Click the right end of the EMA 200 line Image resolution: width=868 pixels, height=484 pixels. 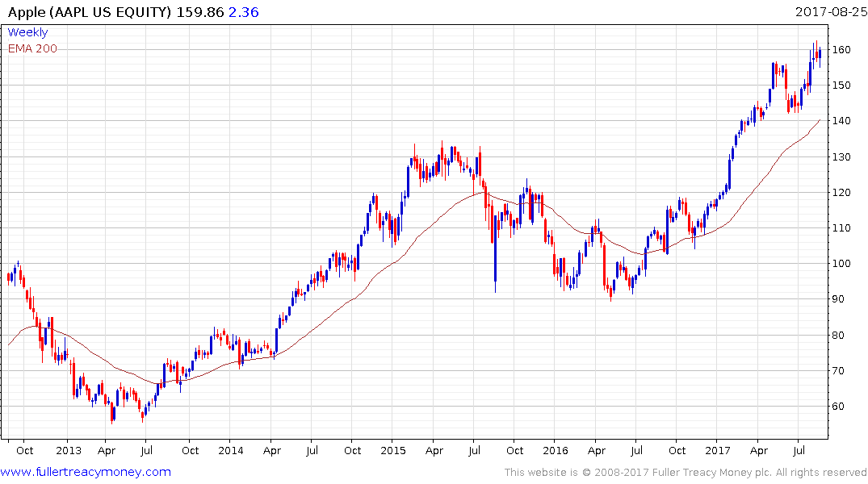[x=820, y=120]
